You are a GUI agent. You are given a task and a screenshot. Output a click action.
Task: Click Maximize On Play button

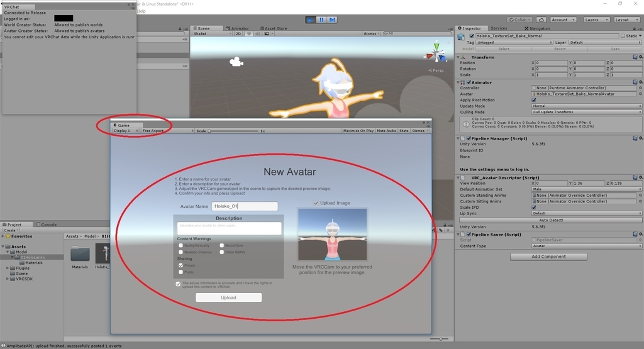click(358, 131)
